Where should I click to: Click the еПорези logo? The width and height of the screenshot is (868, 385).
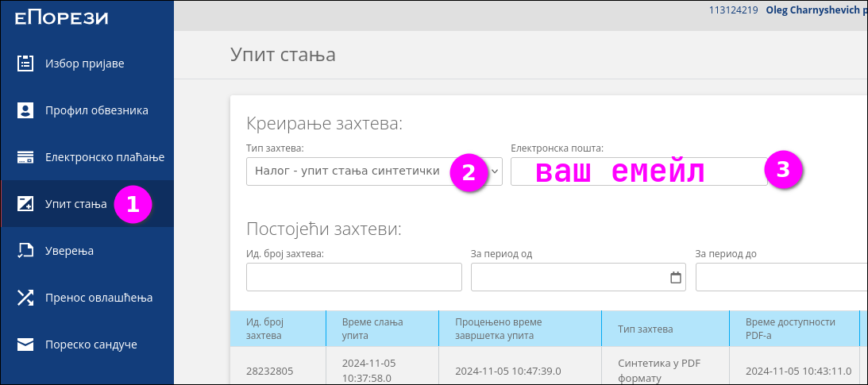pos(61,17)
